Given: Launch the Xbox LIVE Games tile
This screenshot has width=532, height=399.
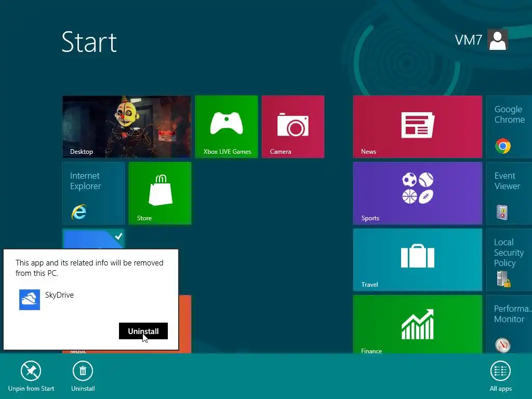Looking at the screenshot, I should [x=227, y=127].
